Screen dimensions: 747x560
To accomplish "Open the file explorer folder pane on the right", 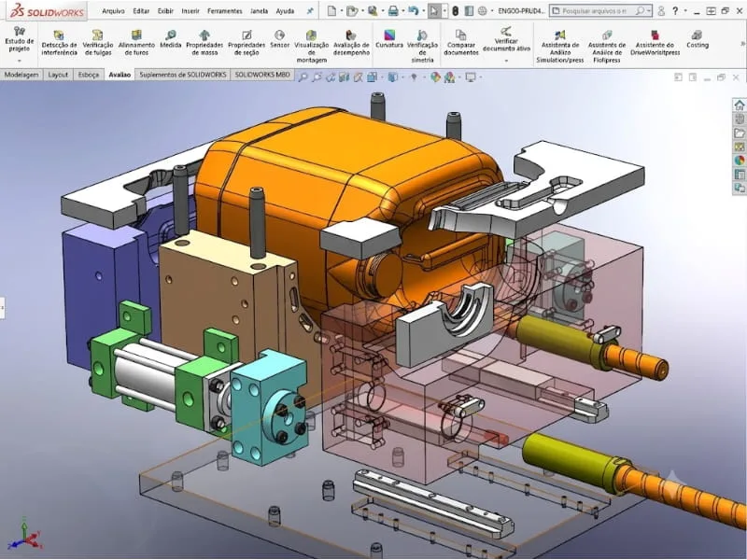I will tap(740, 133).
